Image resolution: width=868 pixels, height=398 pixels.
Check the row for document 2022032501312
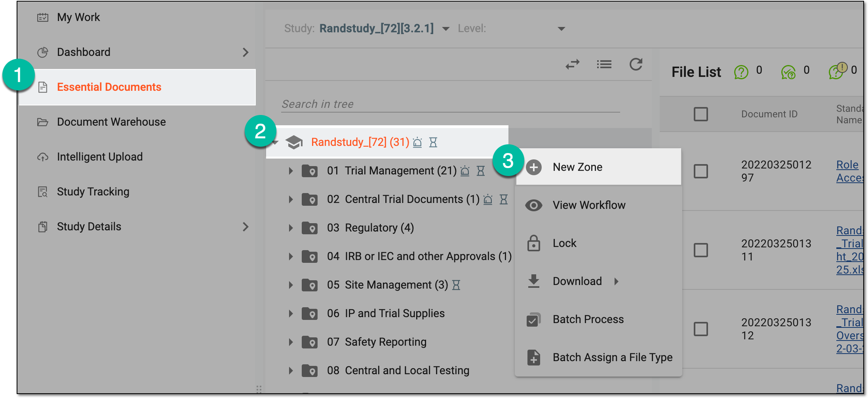[x=700, y=329]
